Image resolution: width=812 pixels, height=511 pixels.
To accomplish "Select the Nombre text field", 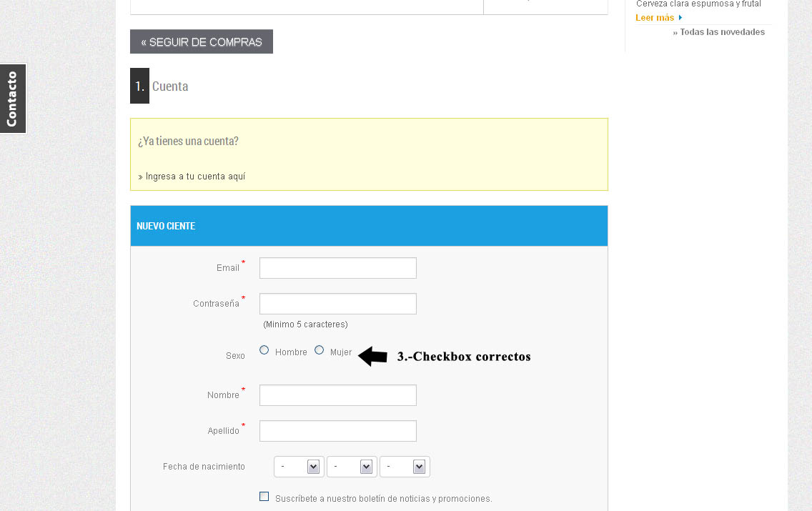I will coord(337,395).
